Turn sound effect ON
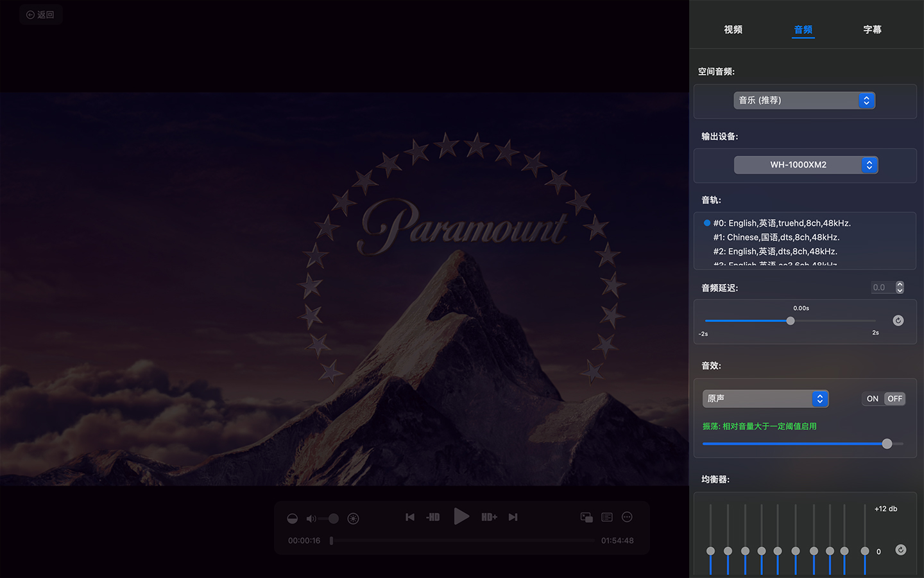The image size is (924, 578). coord(873,399)
